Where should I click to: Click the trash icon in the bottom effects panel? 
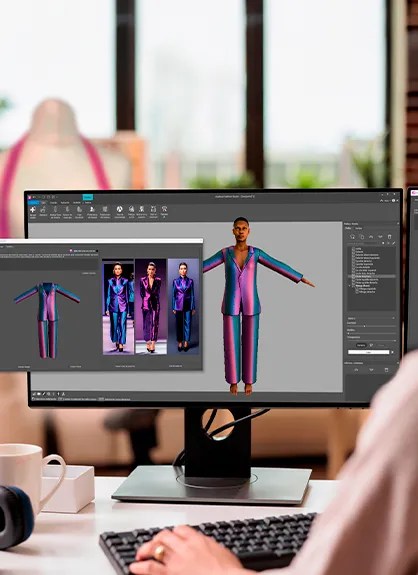tap(386, 370)
